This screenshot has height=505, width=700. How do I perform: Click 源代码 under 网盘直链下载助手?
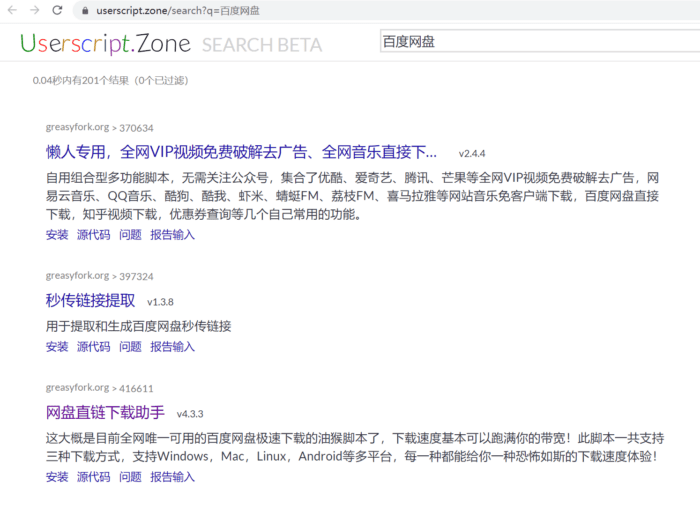tap(93, 477)
